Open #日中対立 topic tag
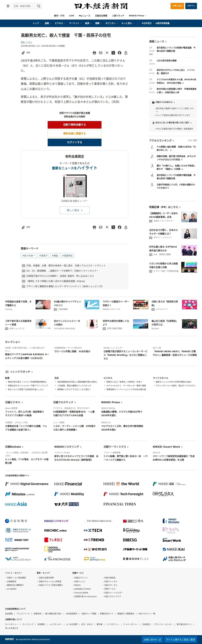The image size is (202, 644). pyautogui.click(x=147, y=23)
